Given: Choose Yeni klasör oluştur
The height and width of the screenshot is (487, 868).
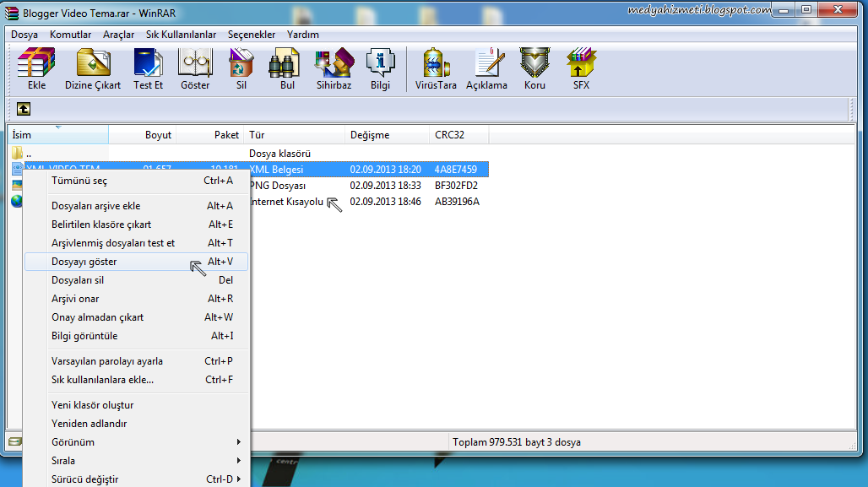Looking at the screenshot, I should coord(136,405).
